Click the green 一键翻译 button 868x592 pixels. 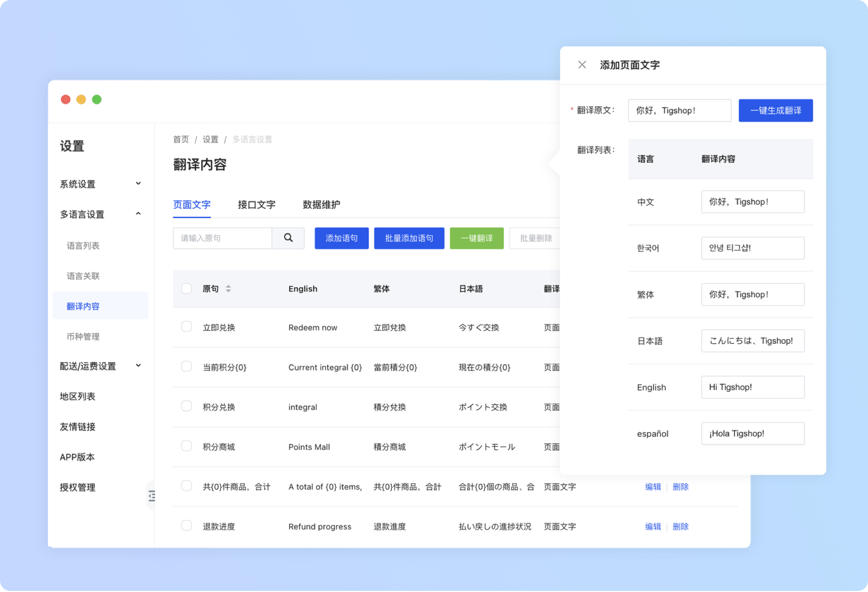coord(476,238)
